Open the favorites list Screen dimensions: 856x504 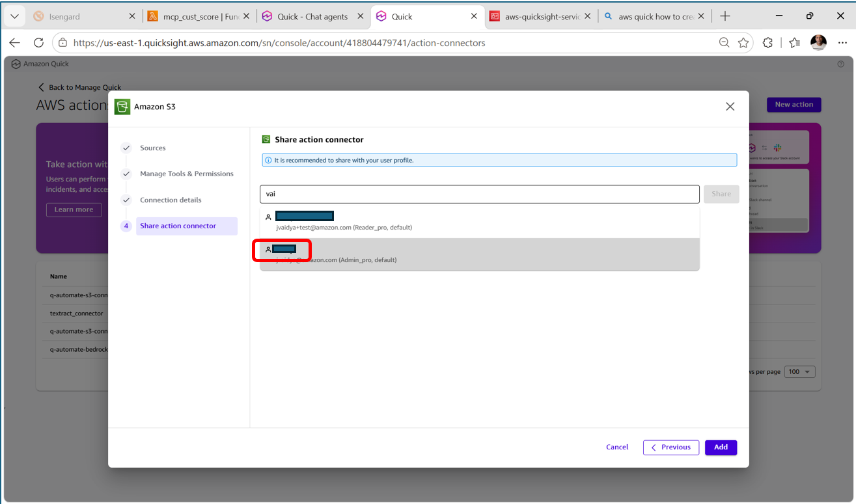pyautogui.click(x=794, y=43)
